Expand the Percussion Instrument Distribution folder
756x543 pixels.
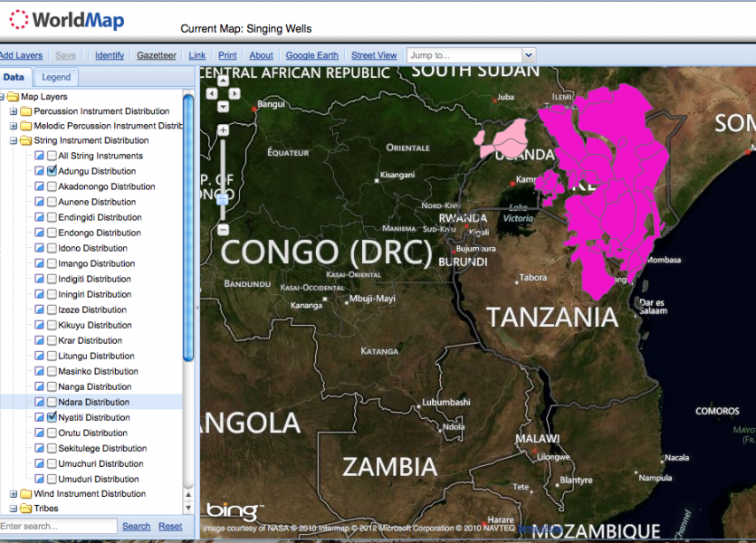coord(14,111)
